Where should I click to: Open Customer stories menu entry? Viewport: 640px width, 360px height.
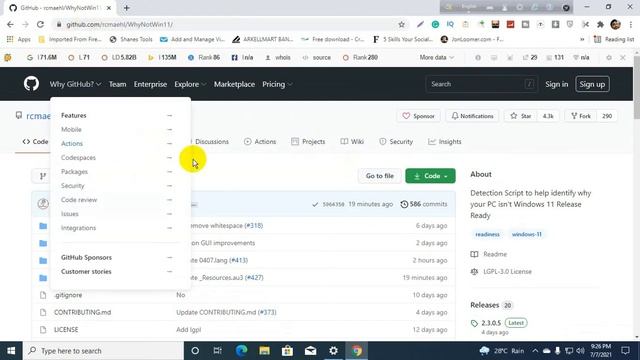[86, 271]
